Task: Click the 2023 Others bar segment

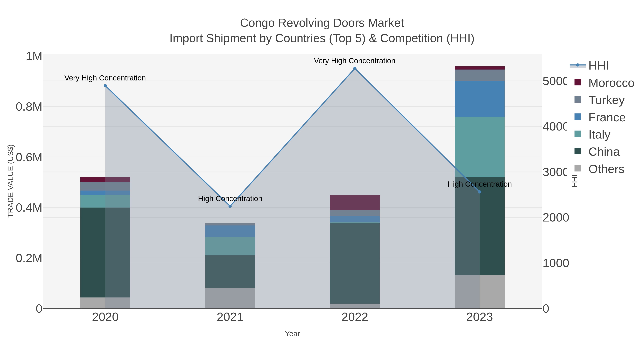Action: click(x=479, y=292)
